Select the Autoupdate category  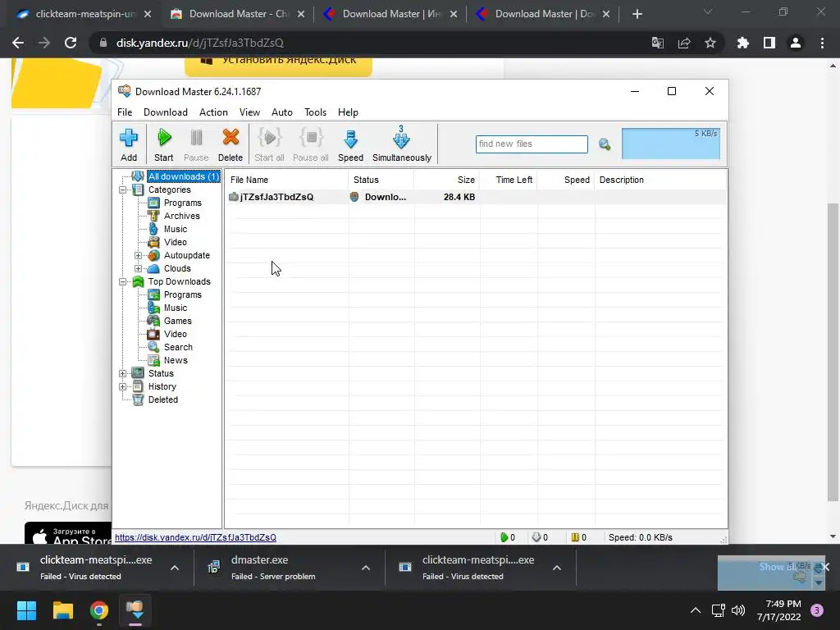pos(186,255)
